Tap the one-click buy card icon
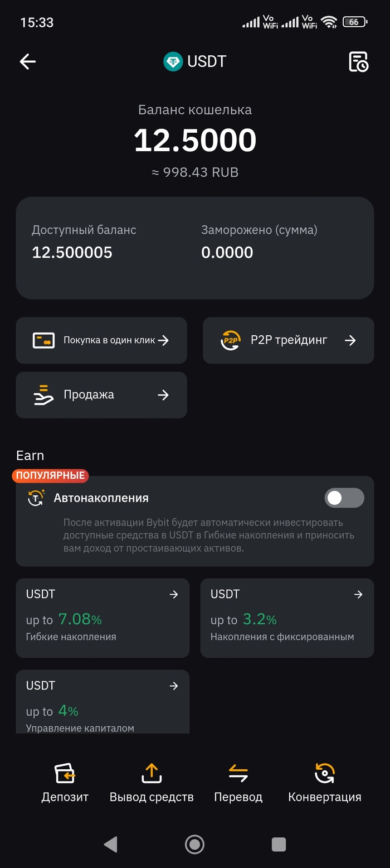This screenshot has width=390, height=868. (x=43, y=340)
